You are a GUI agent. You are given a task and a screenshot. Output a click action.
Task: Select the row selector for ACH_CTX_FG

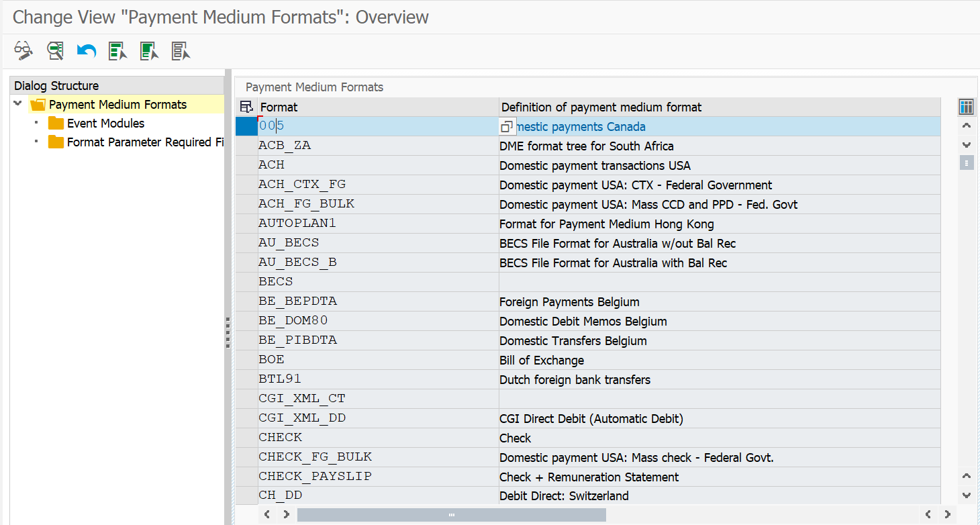tap(246, 185)
